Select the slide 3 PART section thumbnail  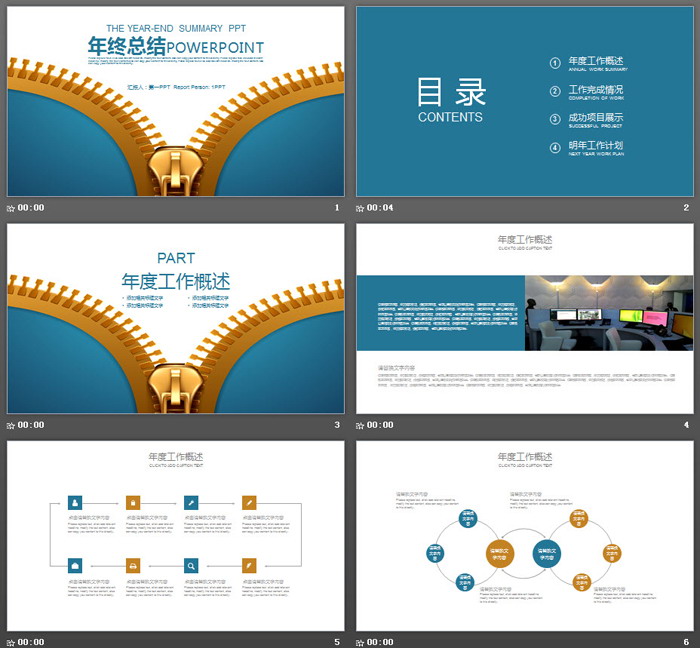pyautogui.click(x=175, y=318)
